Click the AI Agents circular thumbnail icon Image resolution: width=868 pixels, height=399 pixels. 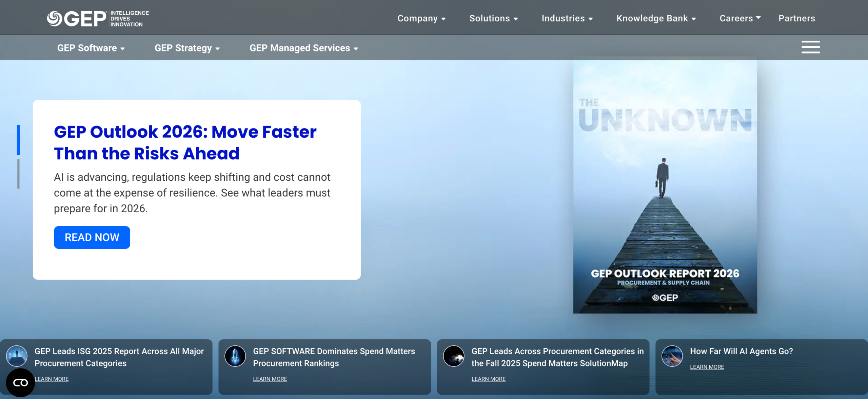coord(672,356)
